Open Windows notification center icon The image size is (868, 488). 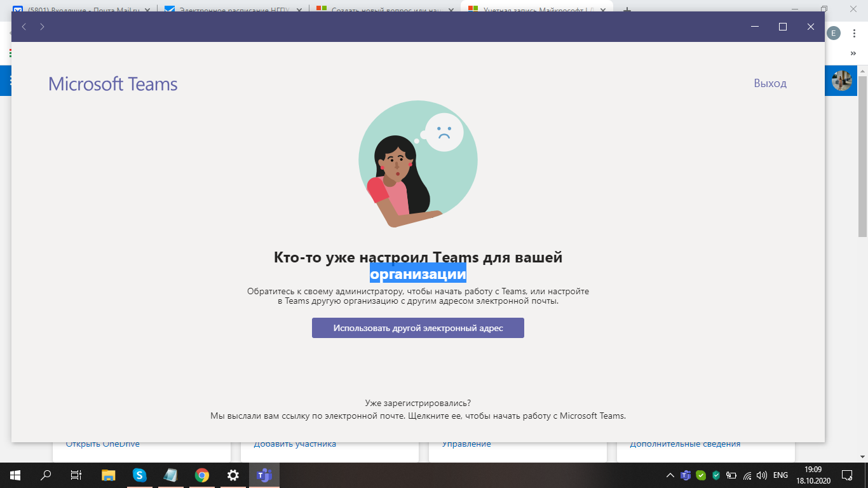(847, 475)
